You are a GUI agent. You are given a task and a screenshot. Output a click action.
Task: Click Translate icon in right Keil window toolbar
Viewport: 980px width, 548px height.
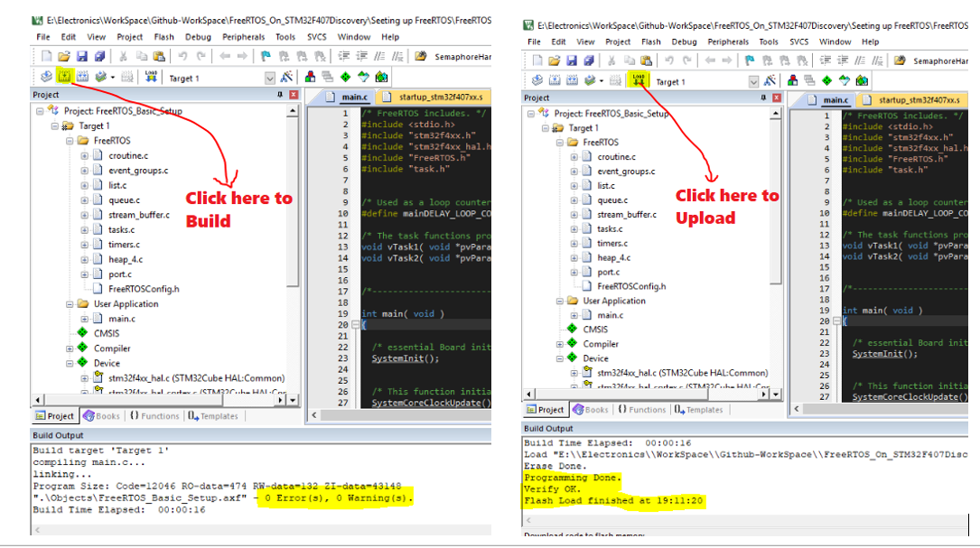pos(537,80)
